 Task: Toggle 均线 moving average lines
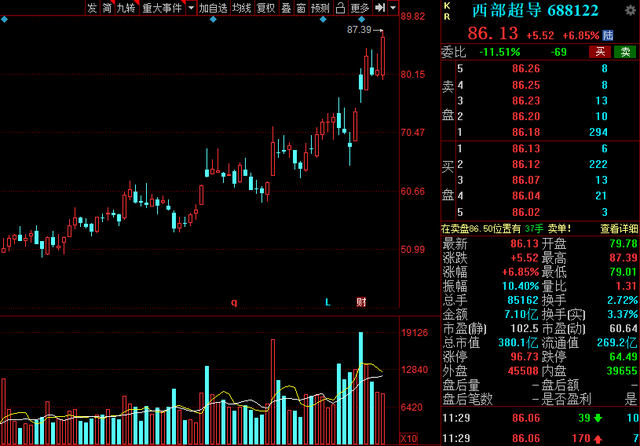coord(242,8)
